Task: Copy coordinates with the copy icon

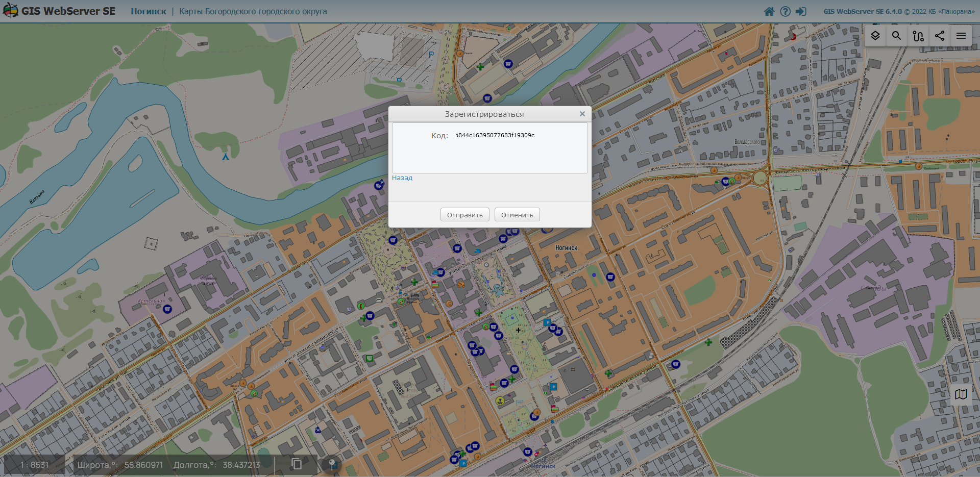Action: pos(297,464)
